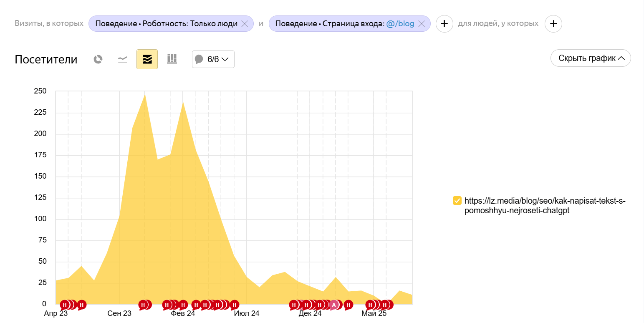Click the pink 'A' annotation marker
Screen dimensions: 644x323
tap(334, 305)
